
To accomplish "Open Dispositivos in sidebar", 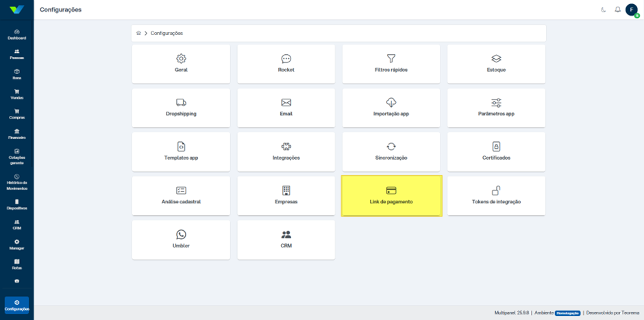I will pos(17,205).
